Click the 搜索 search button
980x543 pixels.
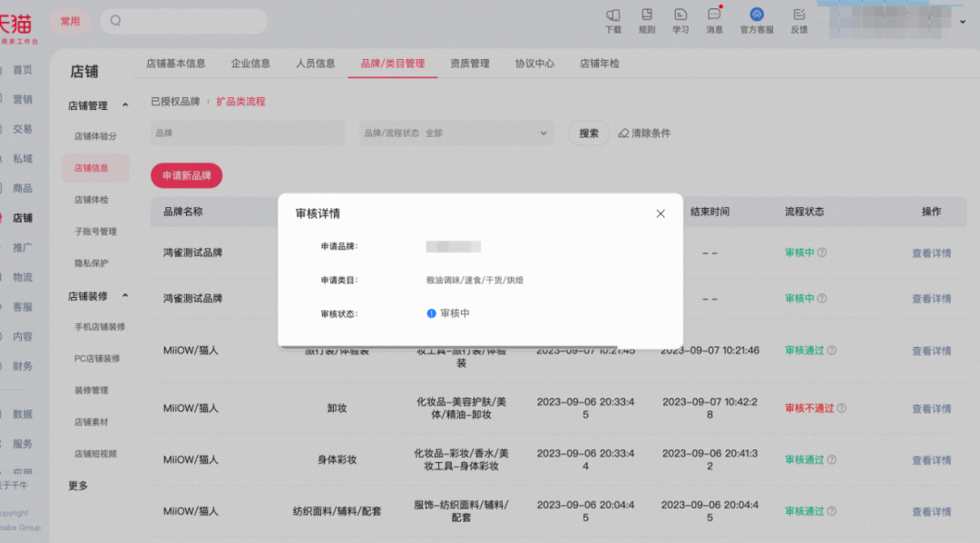[x=589, y=133]
